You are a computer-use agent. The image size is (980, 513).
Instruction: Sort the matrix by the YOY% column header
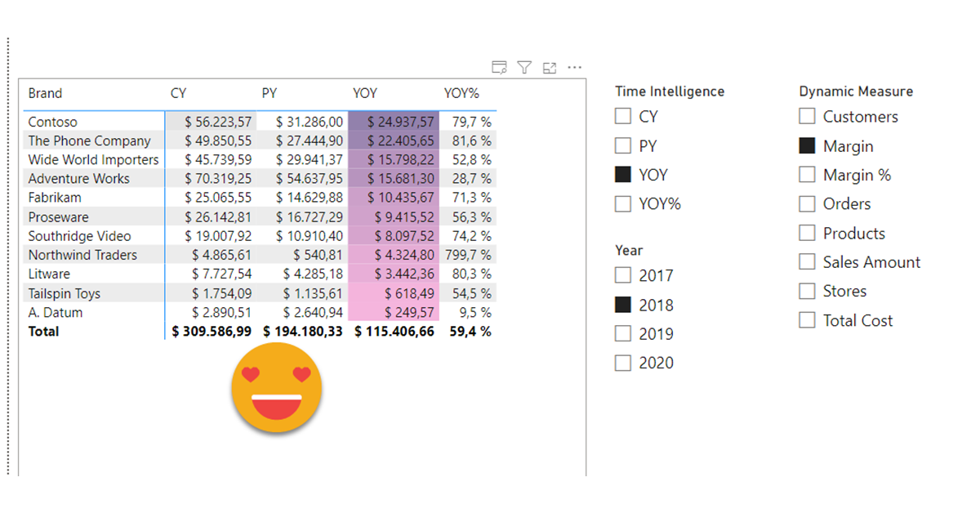click(461, 93)
